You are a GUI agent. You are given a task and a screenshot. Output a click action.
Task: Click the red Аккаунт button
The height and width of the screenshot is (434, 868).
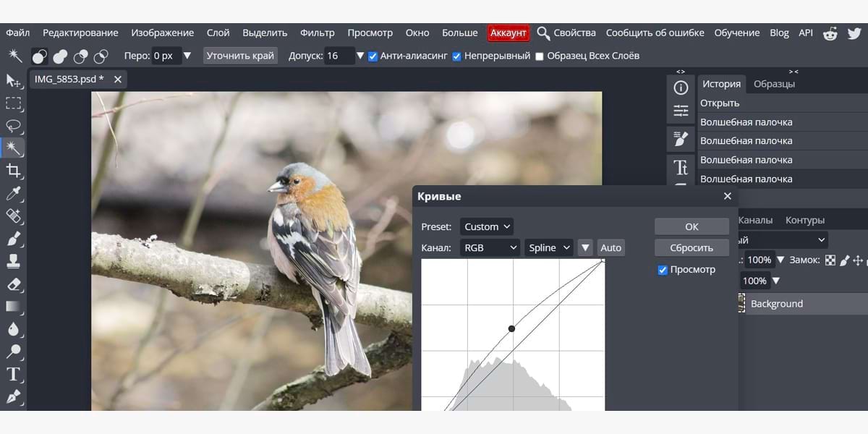[x=508, y=33]
